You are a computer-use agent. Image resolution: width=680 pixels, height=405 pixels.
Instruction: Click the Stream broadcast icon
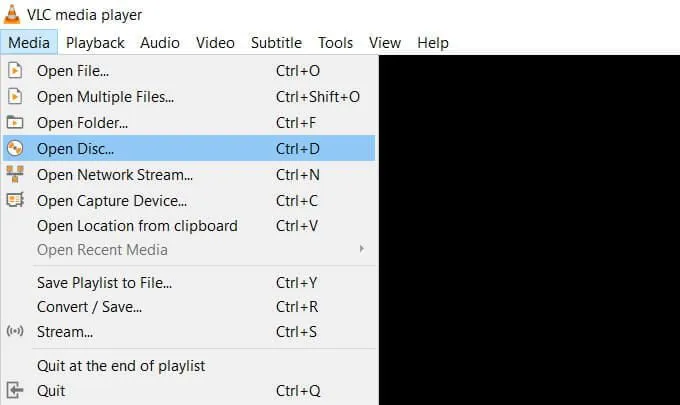15,332
